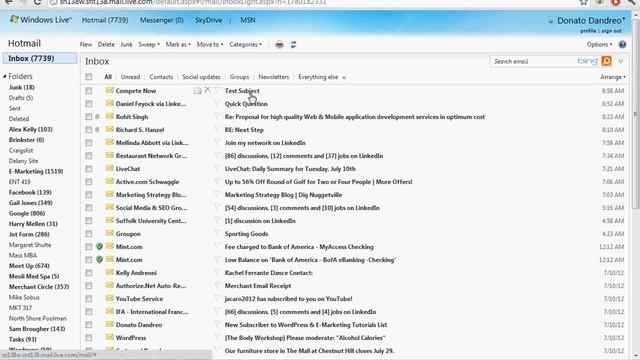Screen dimensions: 640x360
Task: Open the Messenger (0) link
Action: click(162, 20)
